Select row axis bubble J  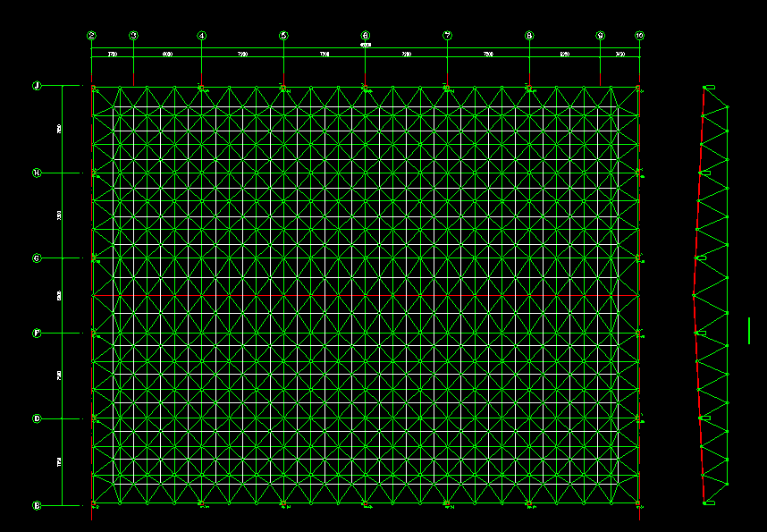click(37, 86)
